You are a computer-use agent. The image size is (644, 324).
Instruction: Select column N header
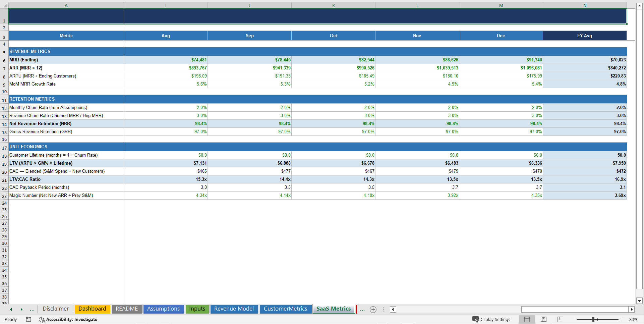584,5
